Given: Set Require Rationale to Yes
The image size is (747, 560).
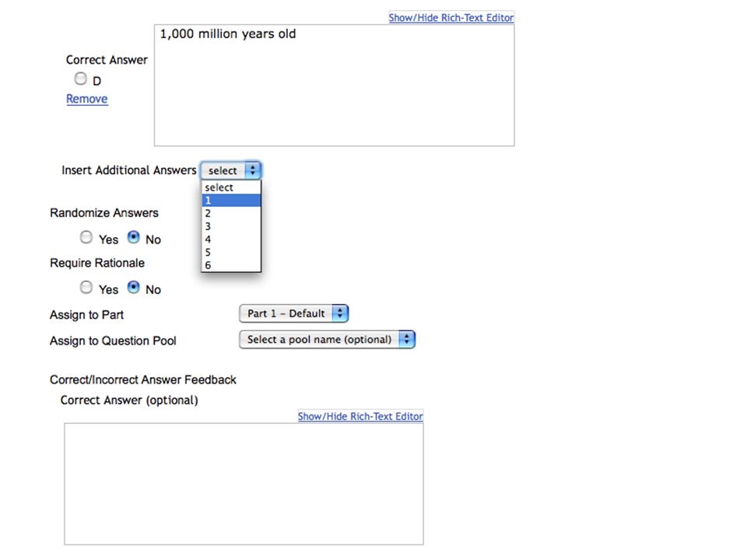Looking at the screenshot, I should coord(86,287).
